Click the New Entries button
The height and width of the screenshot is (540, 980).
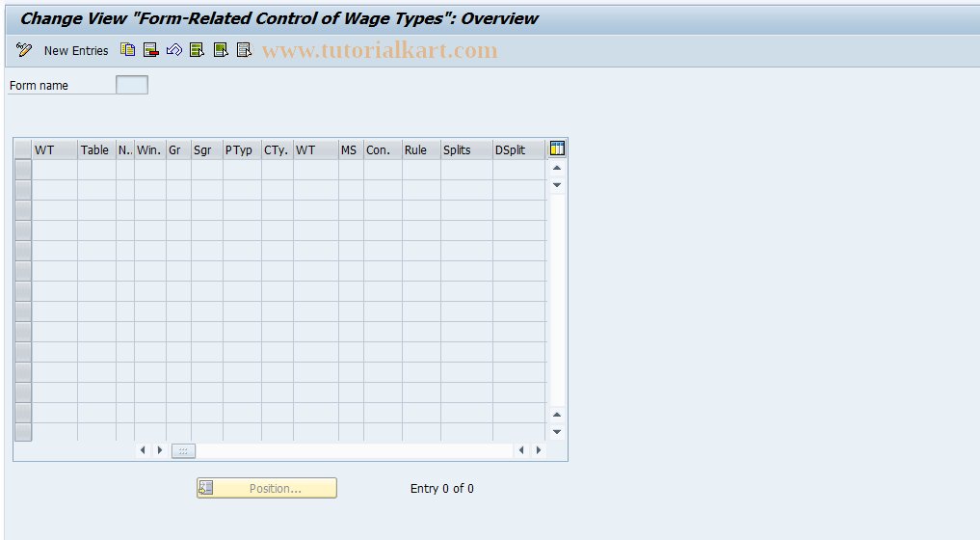(75, 51)
